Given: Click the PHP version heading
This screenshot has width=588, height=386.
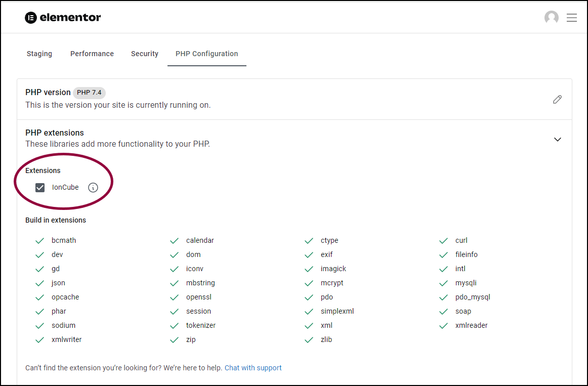Looking at the screenshot, I should point(48,92).
